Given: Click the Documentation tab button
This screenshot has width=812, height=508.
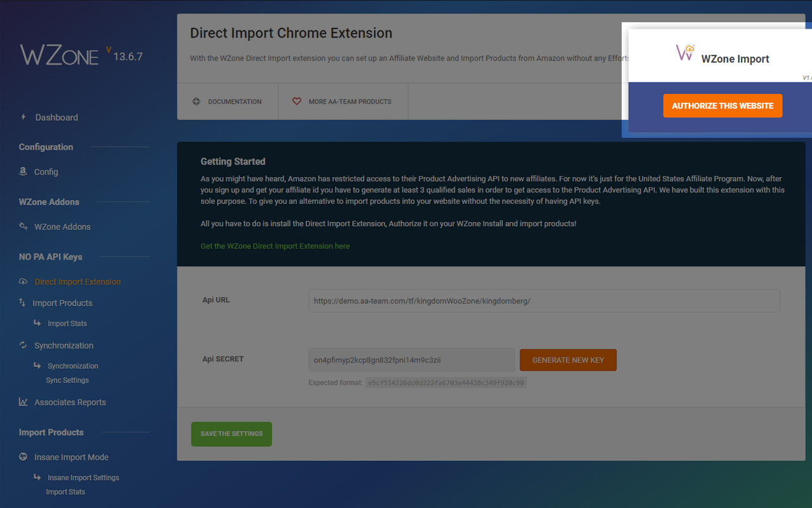Looking at the screenshot, I should (228, 102).
